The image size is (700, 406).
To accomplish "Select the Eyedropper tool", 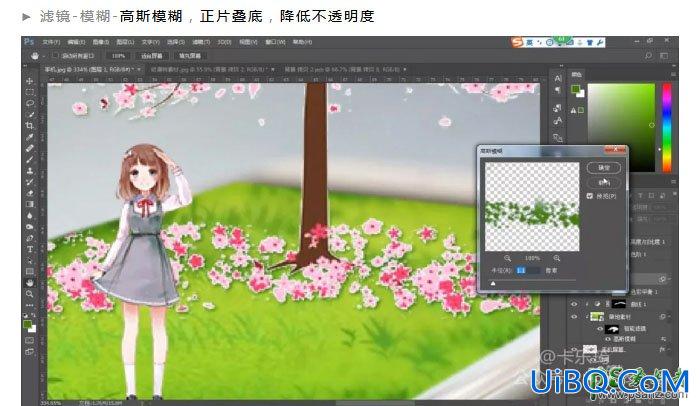I will click(30, 137).
